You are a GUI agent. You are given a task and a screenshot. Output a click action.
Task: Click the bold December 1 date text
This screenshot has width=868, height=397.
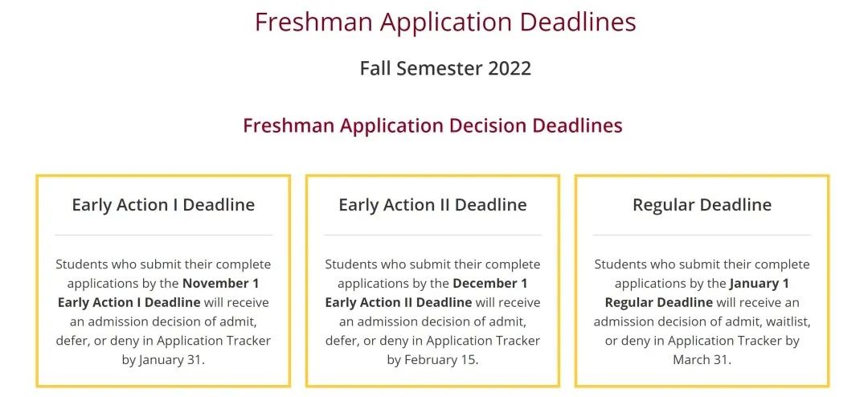[490, 284]
